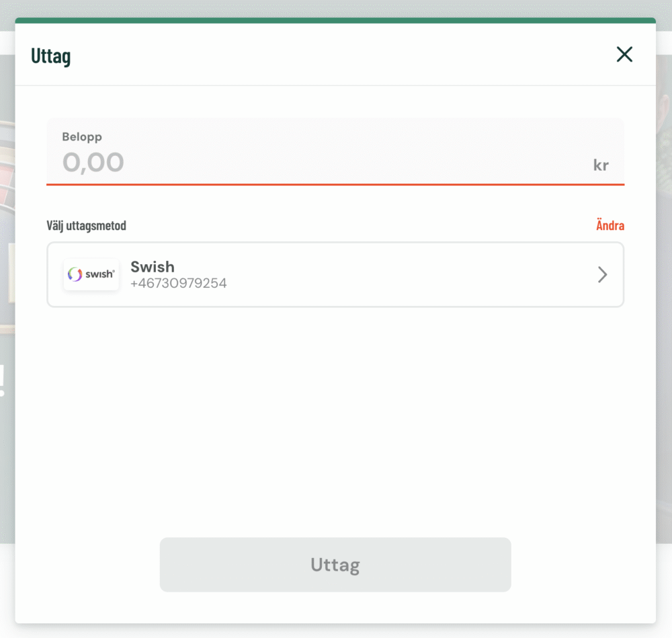Close the Uttag dialog with the X
672x638 pixels.
tap(624, 54)
